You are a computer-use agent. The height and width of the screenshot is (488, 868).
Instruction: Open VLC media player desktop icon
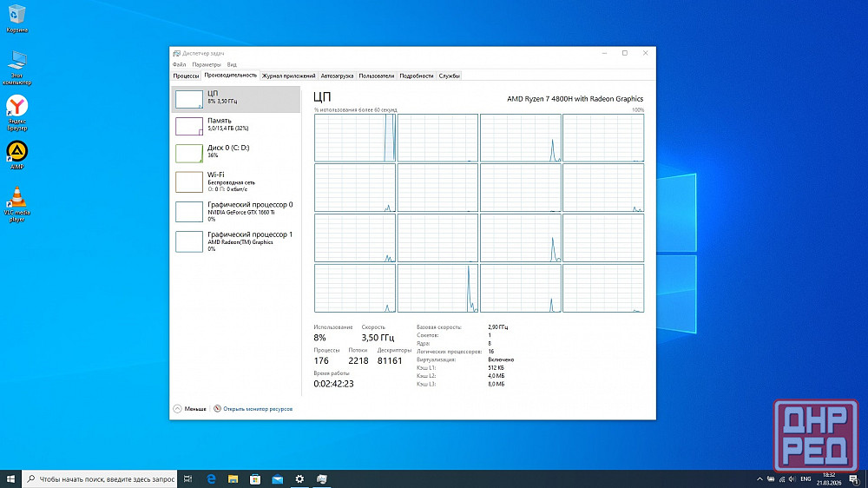click(17, 197)
